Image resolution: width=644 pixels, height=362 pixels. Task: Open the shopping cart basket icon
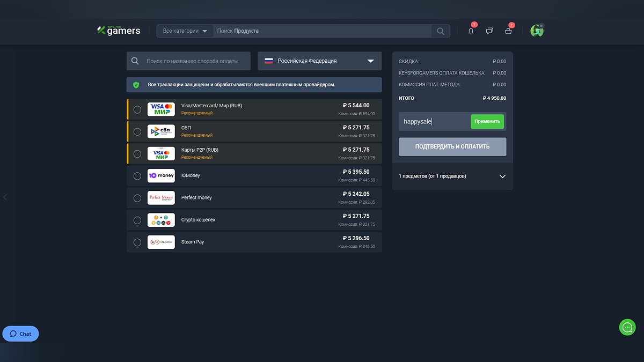click(x=508, y=31)
